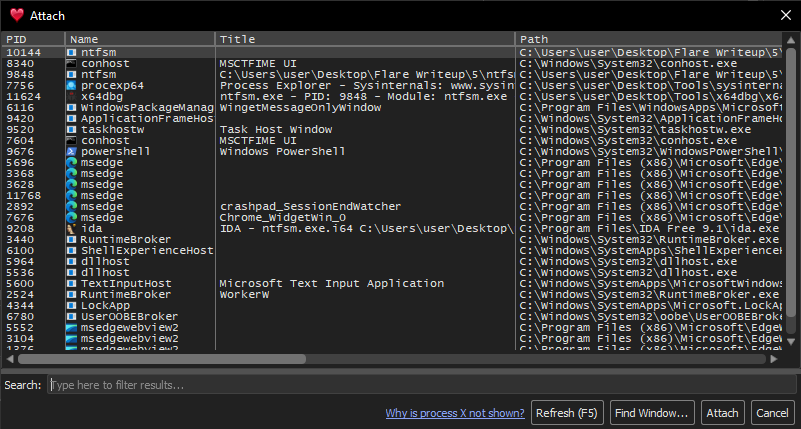Select PID cell 5536
801x429 pixels.
(20, 273)
